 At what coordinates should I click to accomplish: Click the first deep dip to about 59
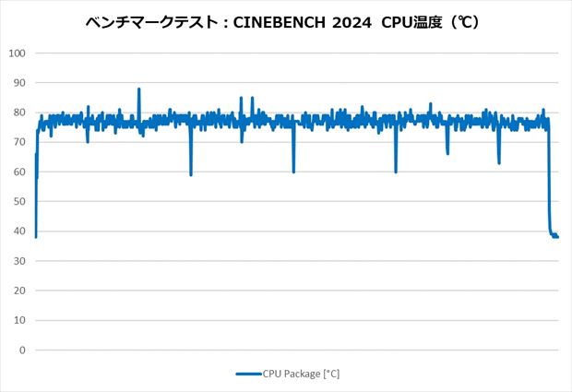(191, 173)
